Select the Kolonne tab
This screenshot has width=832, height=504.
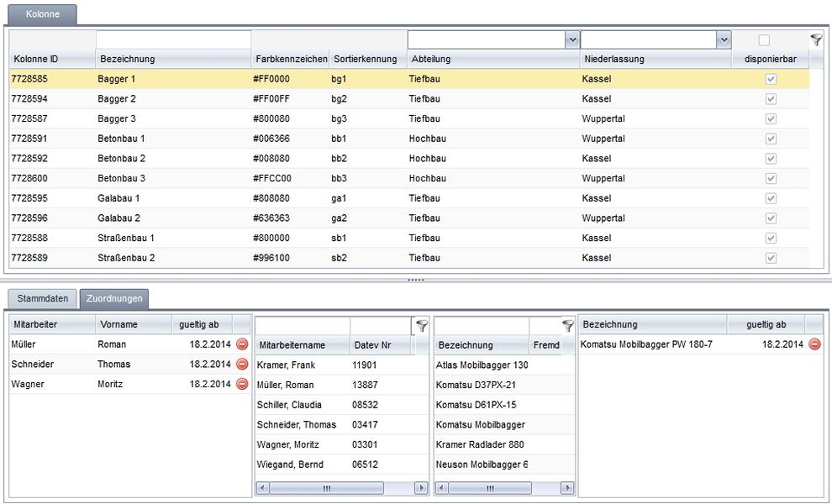pyautogui.click(x=43, y=14)
